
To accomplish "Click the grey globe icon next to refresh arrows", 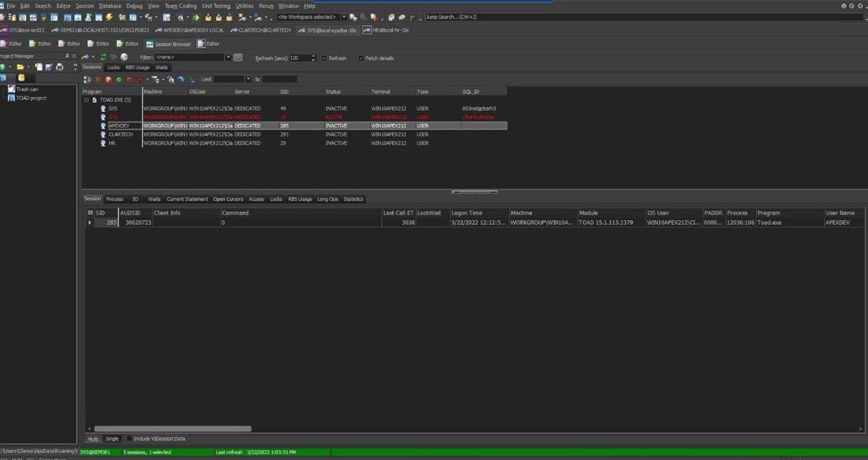I will (124, 57).
